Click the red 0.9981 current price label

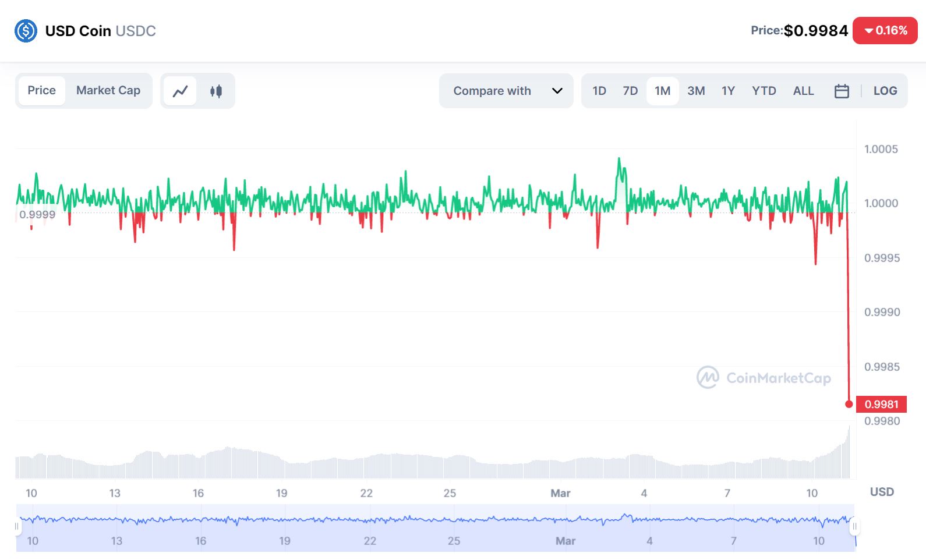pos(881,404)
